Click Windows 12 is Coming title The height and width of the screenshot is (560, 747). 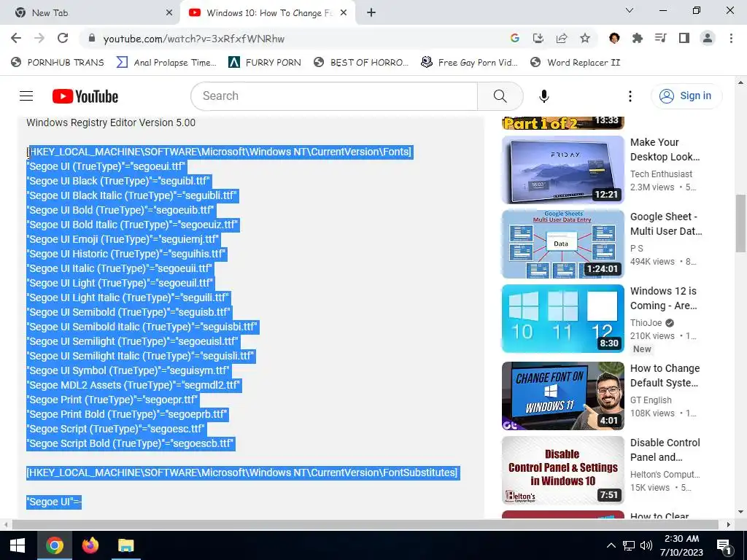pos(663,298)
